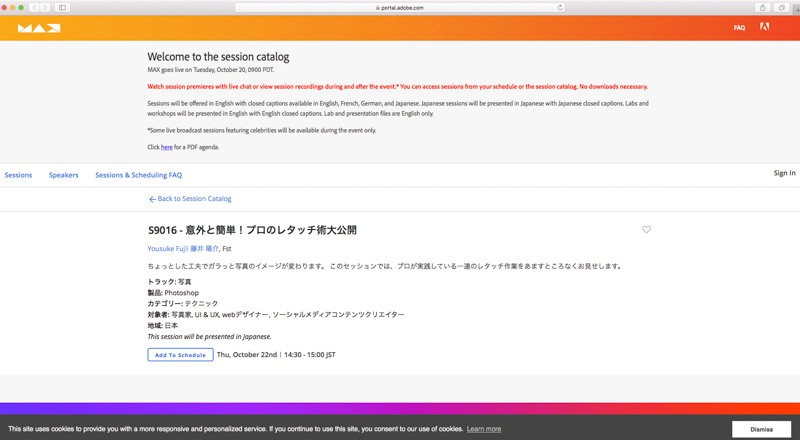Open the Learn more cookie link
The height and width of the screenshot is (440, 800).
point(484,429)
